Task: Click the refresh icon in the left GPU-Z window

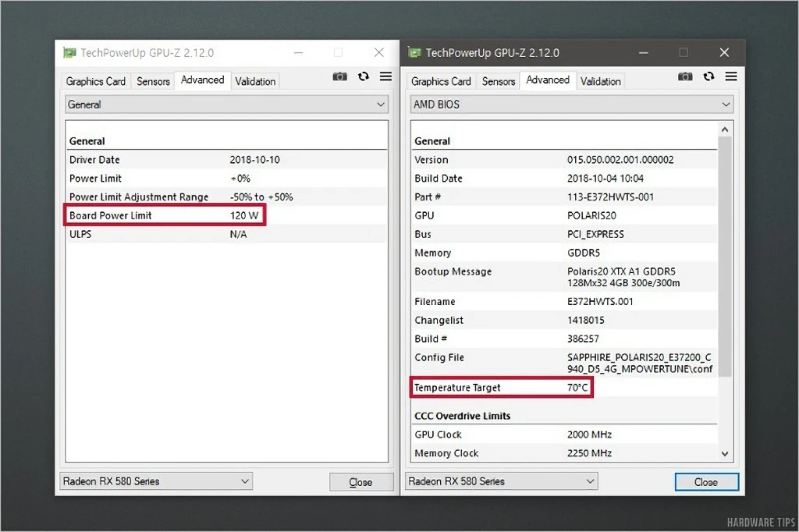Action: click(x=364, y=76)
